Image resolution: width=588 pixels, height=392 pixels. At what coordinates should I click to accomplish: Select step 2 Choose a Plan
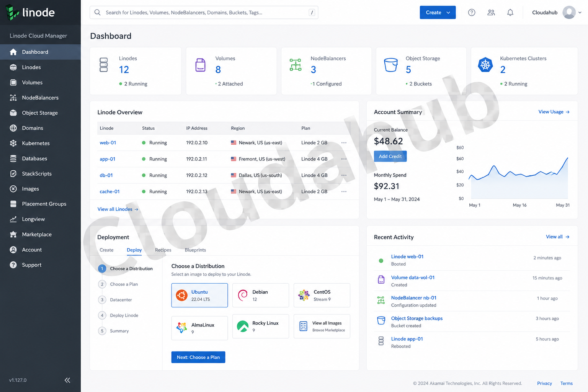[118, 284]
